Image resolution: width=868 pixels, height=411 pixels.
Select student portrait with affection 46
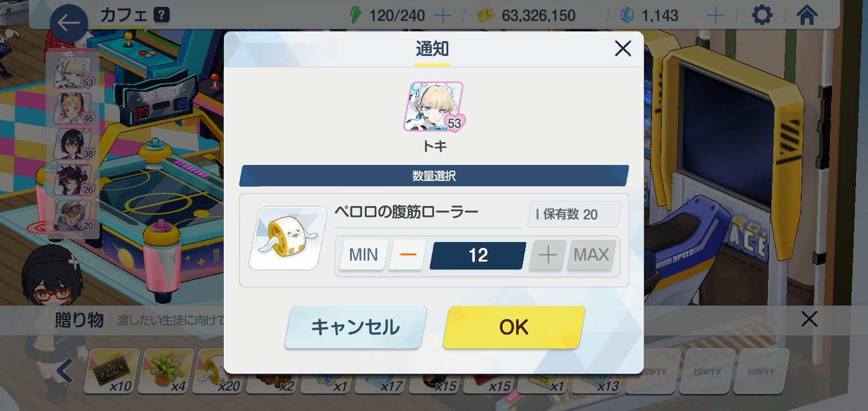[73, 108]
